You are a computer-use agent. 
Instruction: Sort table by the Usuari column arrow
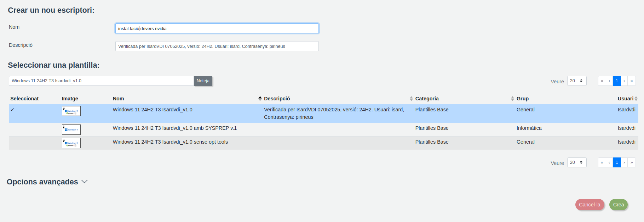point(636,99)
